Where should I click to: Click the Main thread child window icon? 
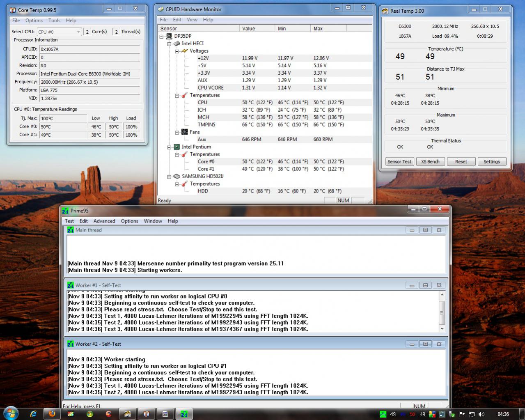(x=71, y=230)
